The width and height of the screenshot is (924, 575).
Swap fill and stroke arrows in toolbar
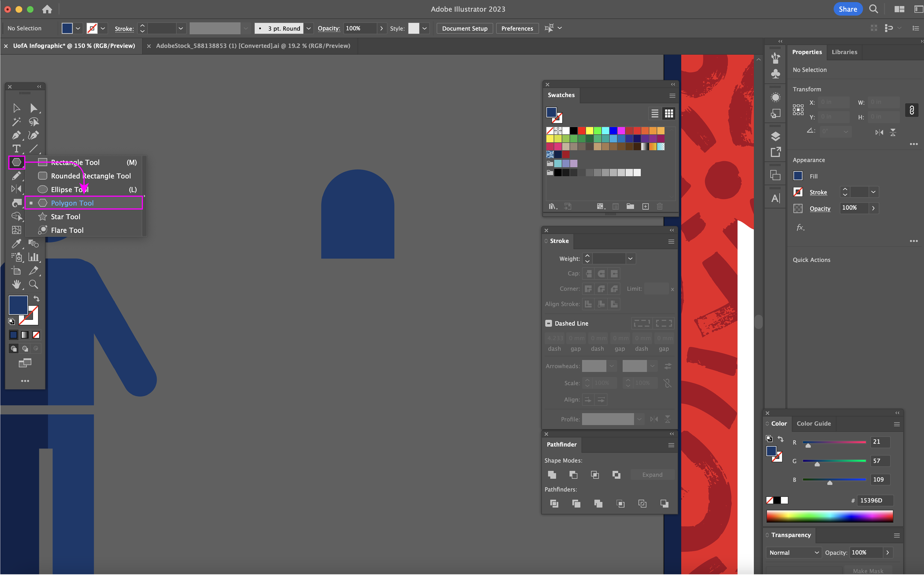[36, 299]
